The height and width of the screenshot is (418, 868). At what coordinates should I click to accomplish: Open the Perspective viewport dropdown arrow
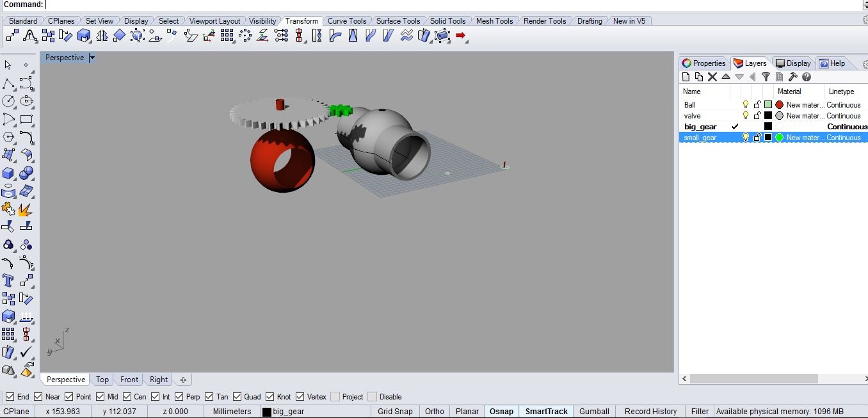[92, 58]
